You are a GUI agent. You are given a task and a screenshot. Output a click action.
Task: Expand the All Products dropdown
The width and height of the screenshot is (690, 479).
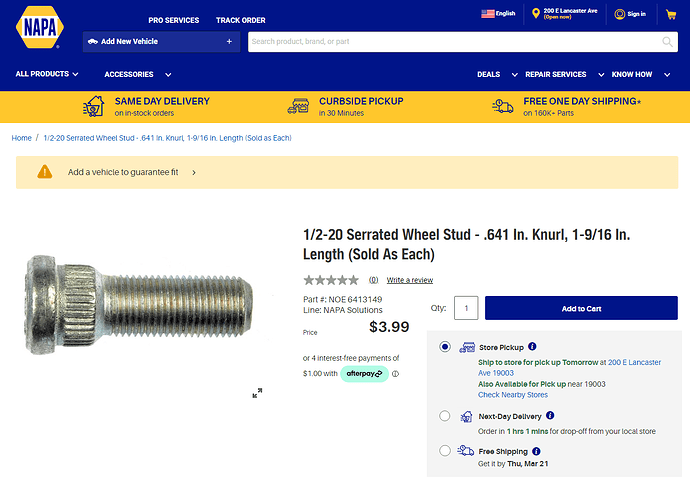coord(47,74)
